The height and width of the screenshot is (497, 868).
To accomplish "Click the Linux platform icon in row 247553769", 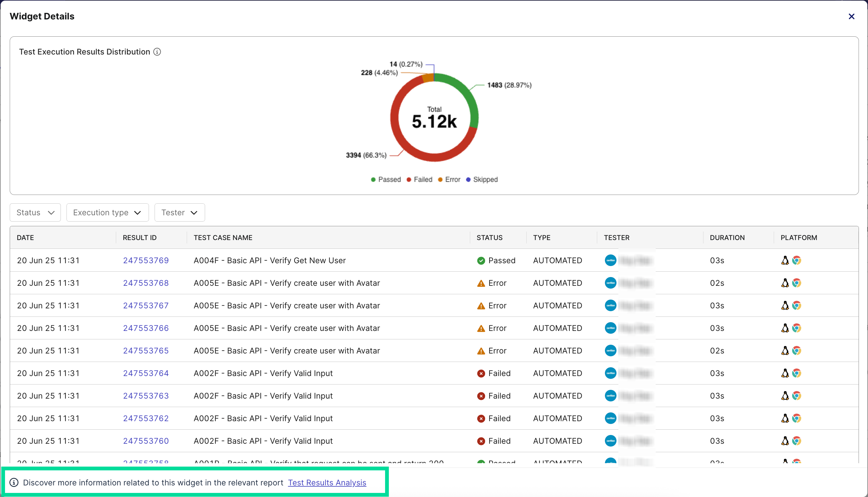I will [785, 260].
